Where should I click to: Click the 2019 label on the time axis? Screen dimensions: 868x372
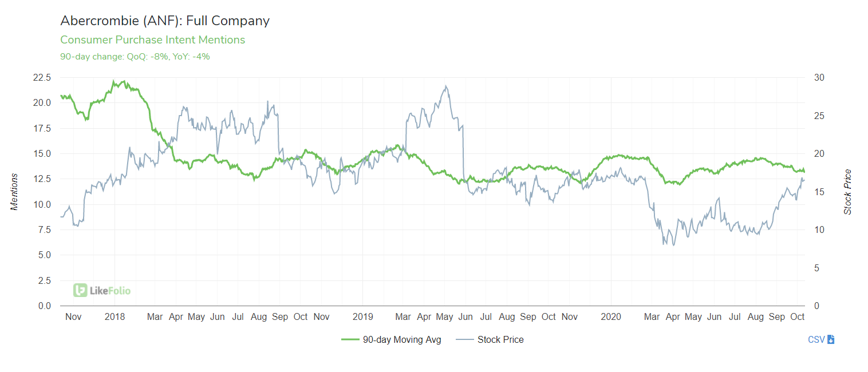pos(362,316)
